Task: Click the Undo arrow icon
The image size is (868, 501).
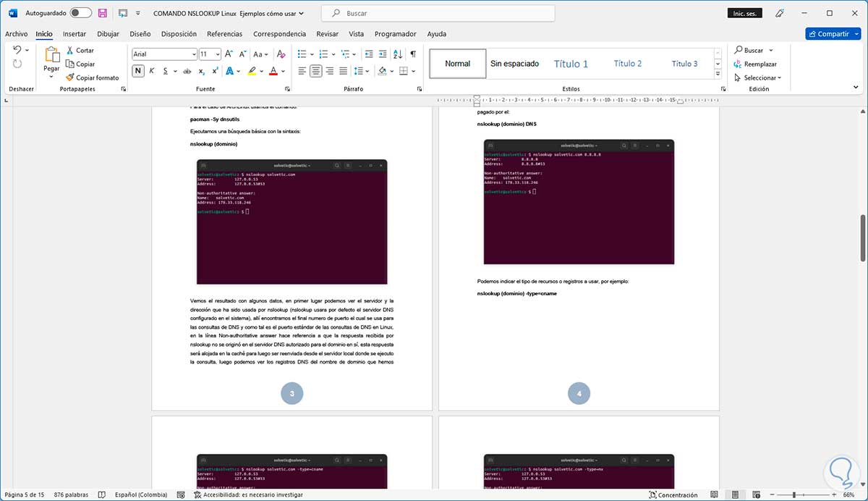Action: coord(18,50)
